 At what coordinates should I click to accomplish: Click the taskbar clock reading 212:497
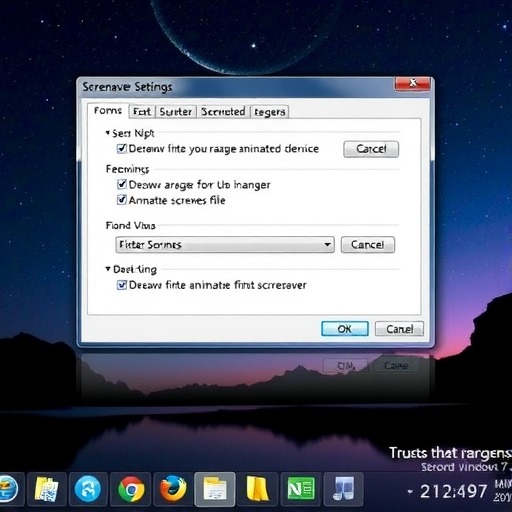coord(453,491)
